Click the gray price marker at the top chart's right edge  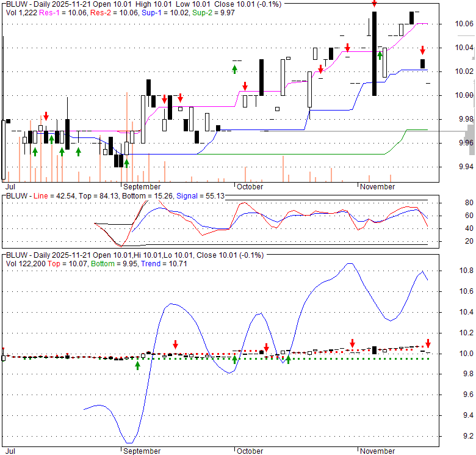tap(471, 132)
